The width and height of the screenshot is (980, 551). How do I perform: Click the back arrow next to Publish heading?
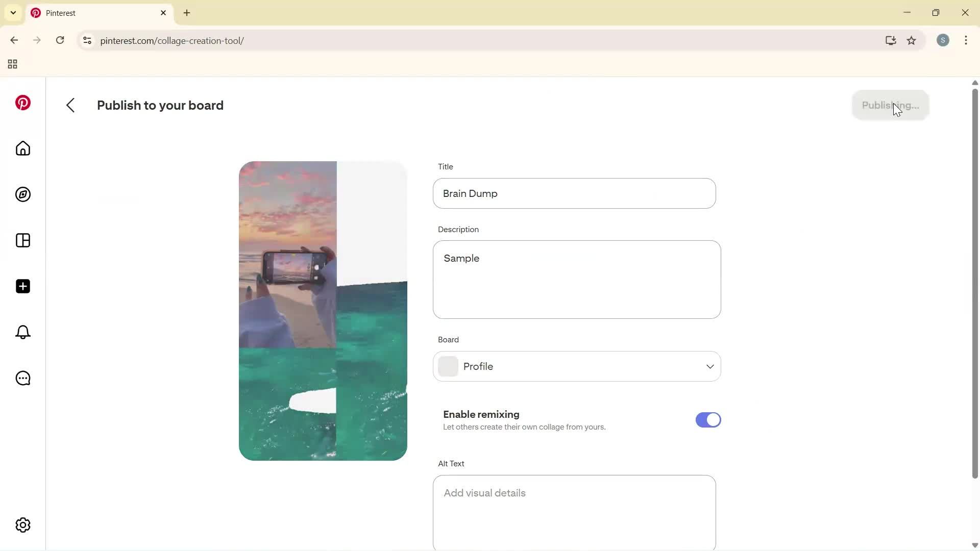70,105
